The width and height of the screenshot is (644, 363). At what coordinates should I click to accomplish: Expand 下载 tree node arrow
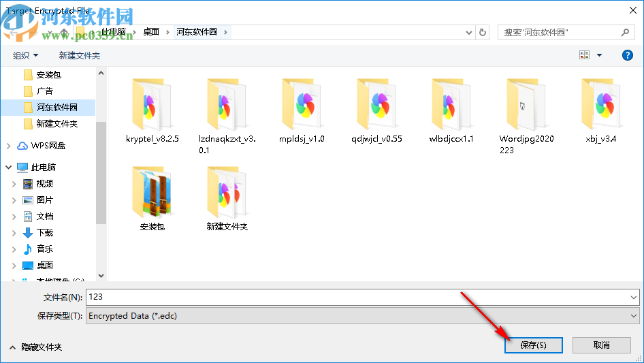click(x=14, y=233)
